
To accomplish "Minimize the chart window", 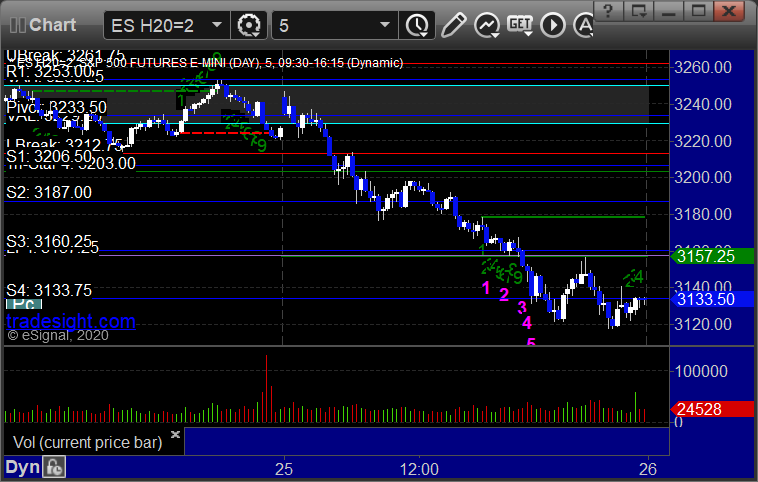I will (x=669, y=11).
